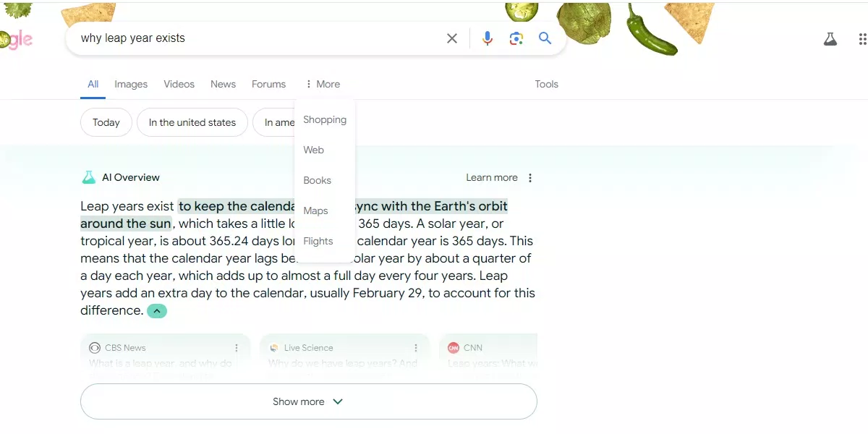
Task: Open Google Lens image search
Action: coord(516,38)
